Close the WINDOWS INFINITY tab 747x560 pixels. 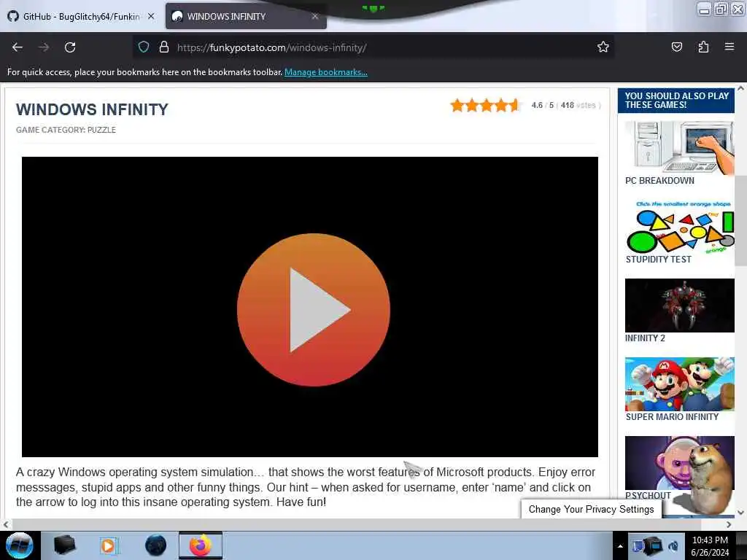(x=315, y=16)
